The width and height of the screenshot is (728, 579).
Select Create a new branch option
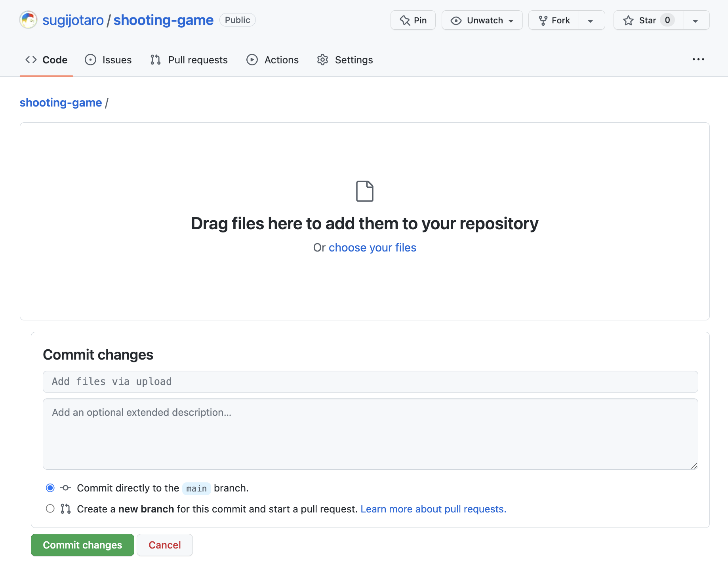pyautogui.click(x=50, y=509)
